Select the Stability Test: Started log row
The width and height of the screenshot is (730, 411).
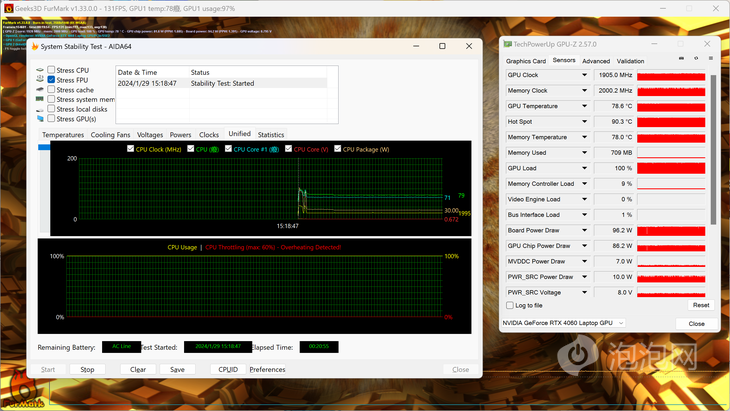(222, 83)
